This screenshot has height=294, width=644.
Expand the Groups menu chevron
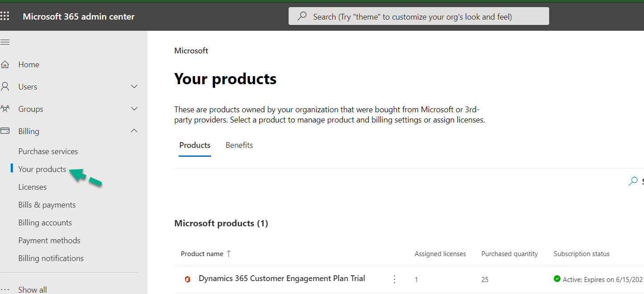click(134, 109)
